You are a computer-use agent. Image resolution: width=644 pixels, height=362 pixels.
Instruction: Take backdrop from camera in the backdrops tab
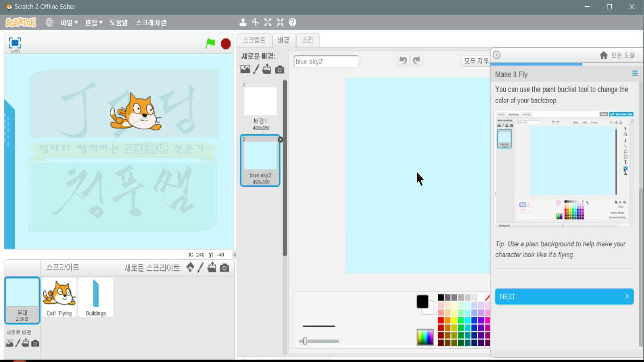pos(280,70)
